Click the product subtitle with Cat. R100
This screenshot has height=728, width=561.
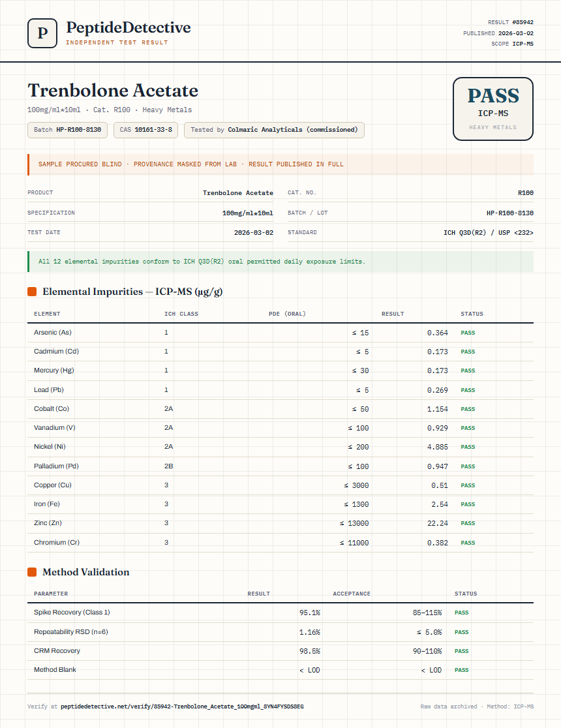coord(110,110)
